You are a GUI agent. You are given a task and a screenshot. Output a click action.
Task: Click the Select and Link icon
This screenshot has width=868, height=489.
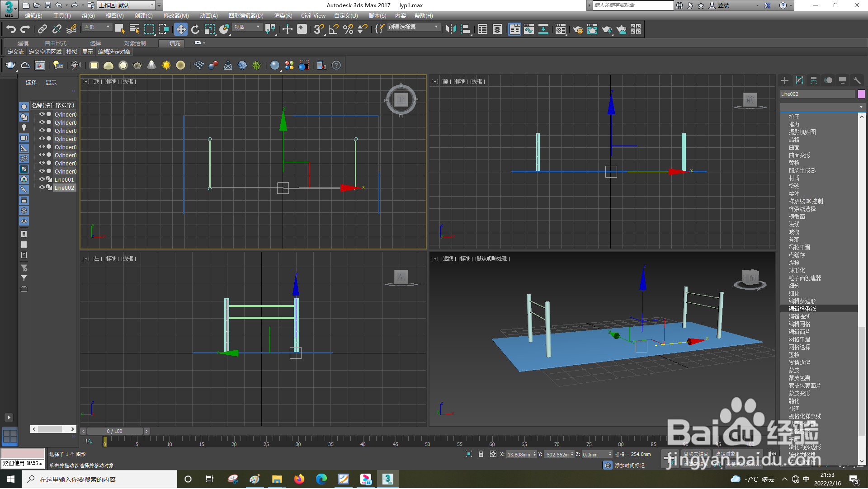pyautogui.click(x=42, y=29)
